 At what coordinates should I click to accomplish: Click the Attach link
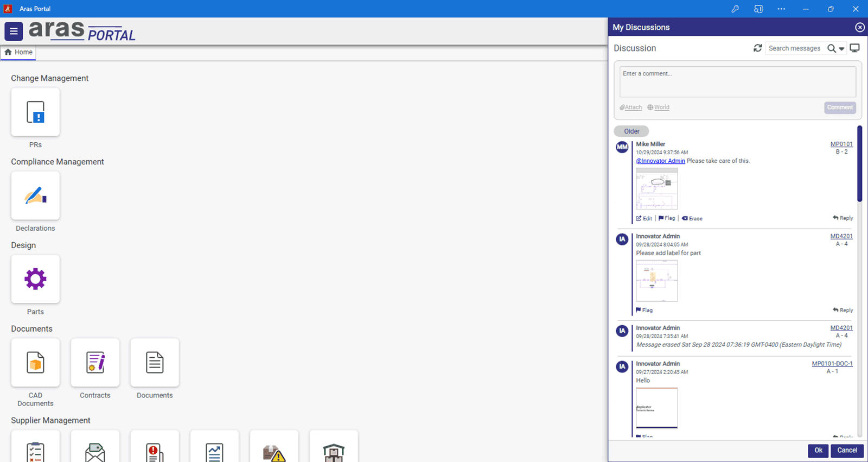[x=631, y=107]
